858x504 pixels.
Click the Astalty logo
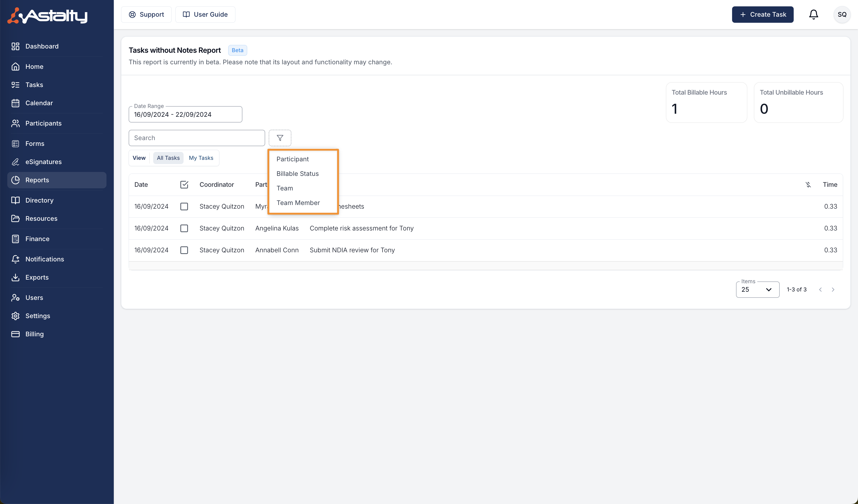(x=48, y=15)
